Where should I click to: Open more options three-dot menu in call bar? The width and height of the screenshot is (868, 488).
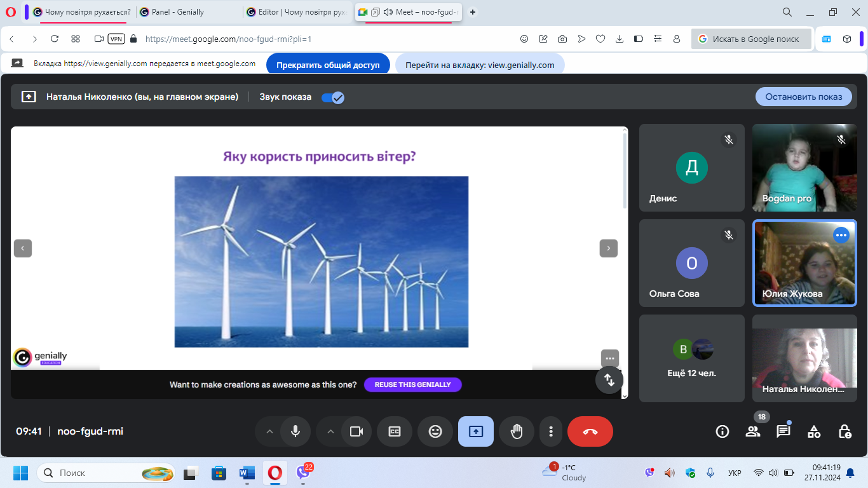pos(550,431)
